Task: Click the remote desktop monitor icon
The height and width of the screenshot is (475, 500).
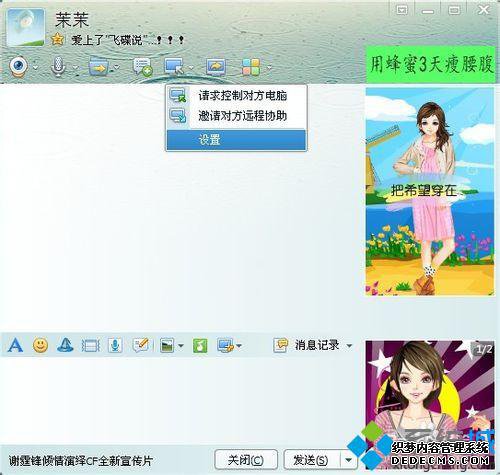Action: [x=174, y=66]
